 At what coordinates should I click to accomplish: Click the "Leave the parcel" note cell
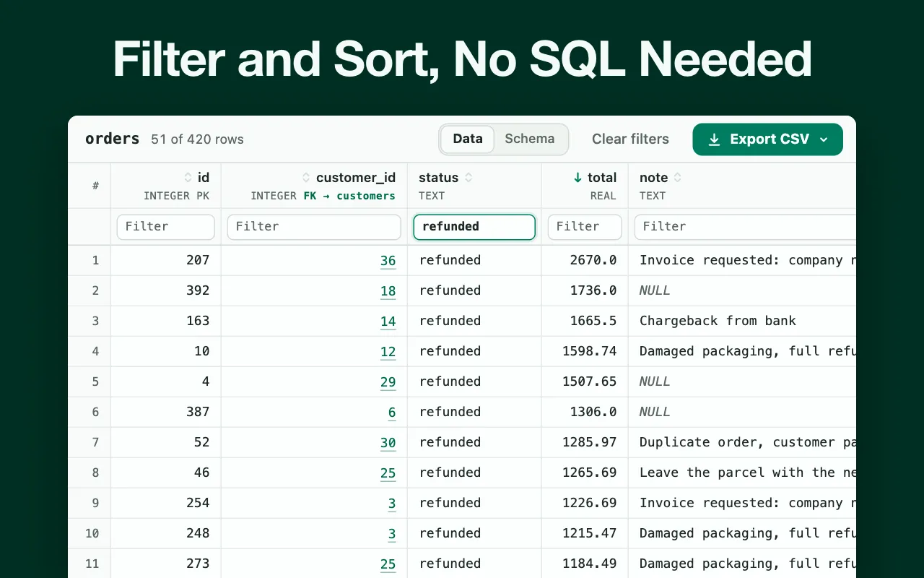(742, 473)
